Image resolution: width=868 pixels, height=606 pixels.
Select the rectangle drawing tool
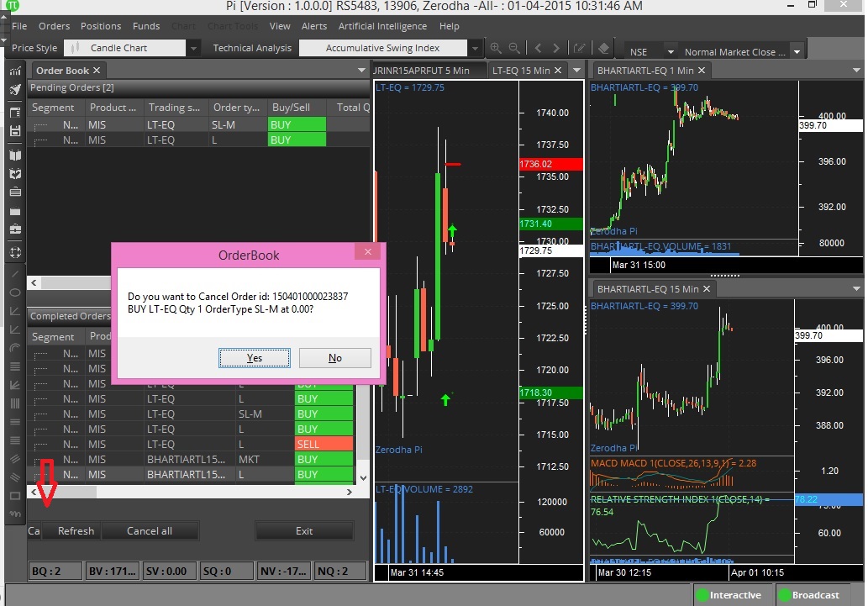(x=15, y=496)
